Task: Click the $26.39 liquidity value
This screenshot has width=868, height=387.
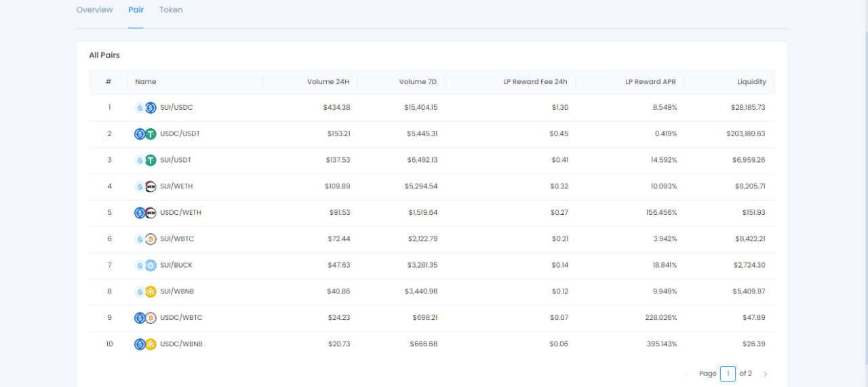Action: [753, 344]
